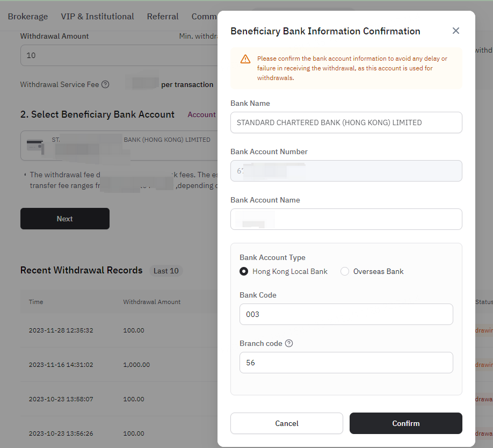Close the Beneficiary Bank Information dialog
This screenshot has height=448, width=493.
[x=455, y=31]
